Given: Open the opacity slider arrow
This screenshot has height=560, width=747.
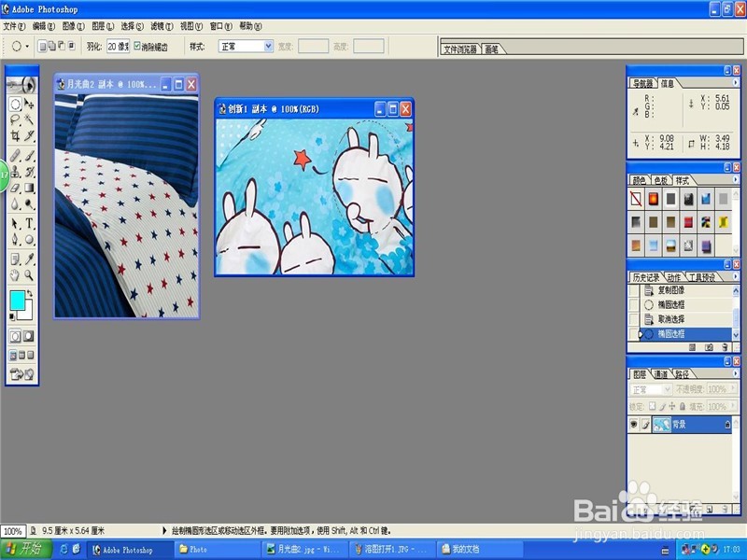Looking at the screenshot, I should tap(733, 389).
